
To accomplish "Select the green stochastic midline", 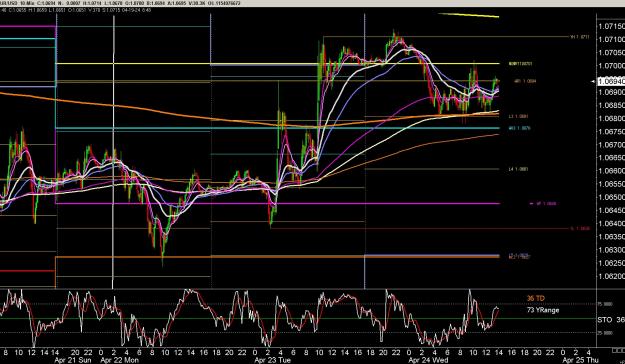I will (x=298, y=319).
